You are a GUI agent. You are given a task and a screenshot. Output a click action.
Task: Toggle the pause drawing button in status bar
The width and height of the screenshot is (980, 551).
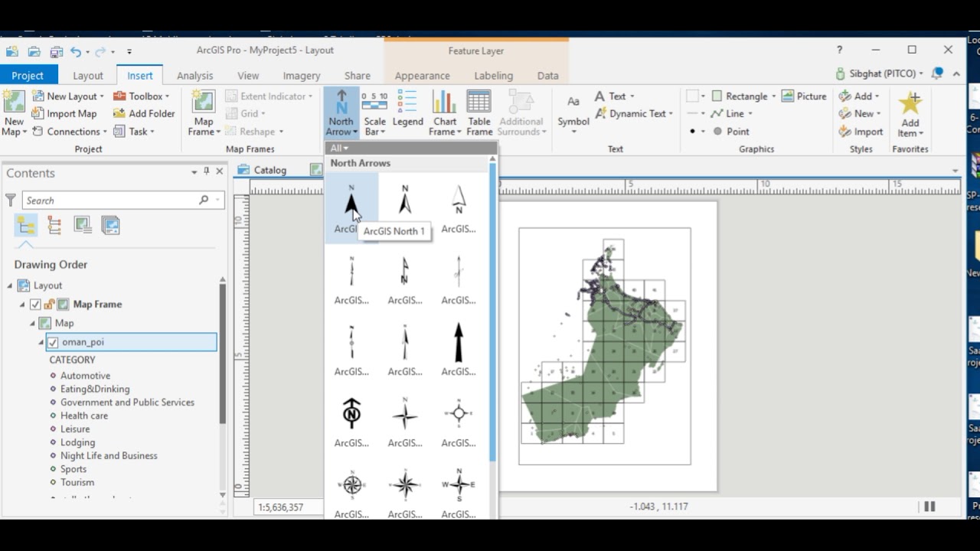929,507
